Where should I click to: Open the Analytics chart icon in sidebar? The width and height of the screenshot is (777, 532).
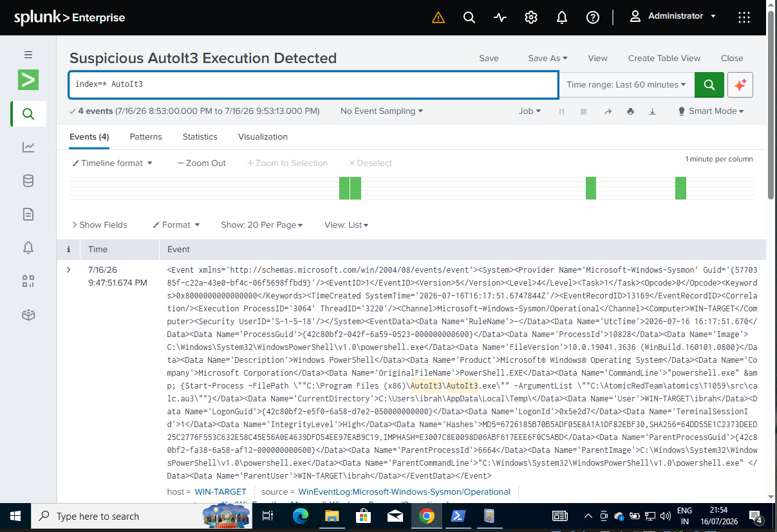[28, 147]
